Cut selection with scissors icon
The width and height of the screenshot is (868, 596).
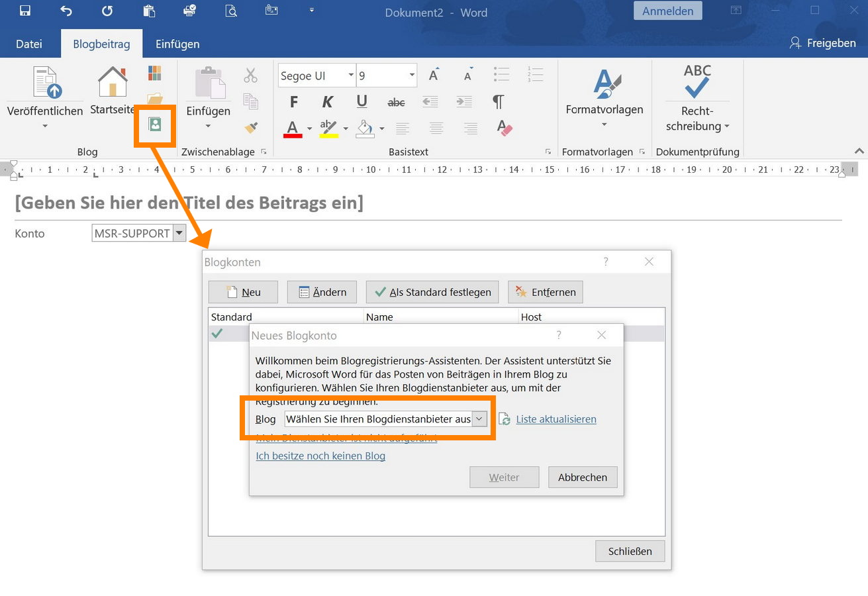pyautogui.click(x=250, y=75)
